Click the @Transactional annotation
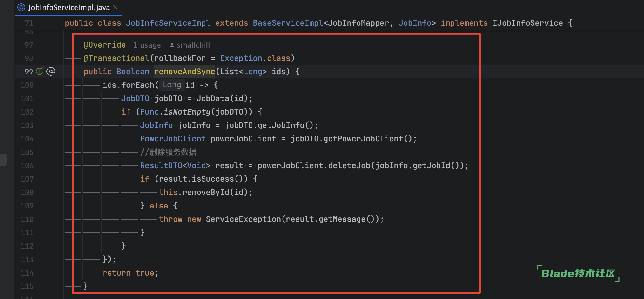 click(116, 58)
